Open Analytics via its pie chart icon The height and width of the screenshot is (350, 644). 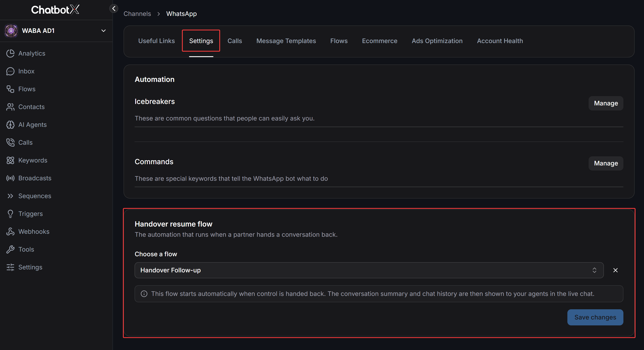pyautogui.click(x=10, y=53)
